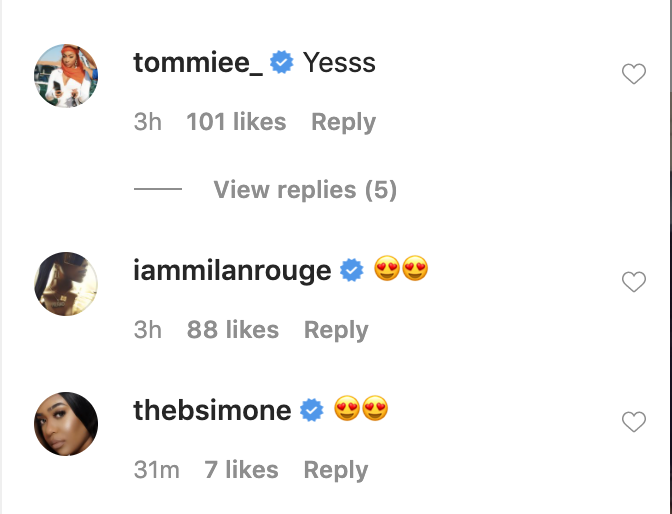This screenshot has width=672, height=514.
Task: Open the iammilanrouge username link
Action: coord(232,270)
